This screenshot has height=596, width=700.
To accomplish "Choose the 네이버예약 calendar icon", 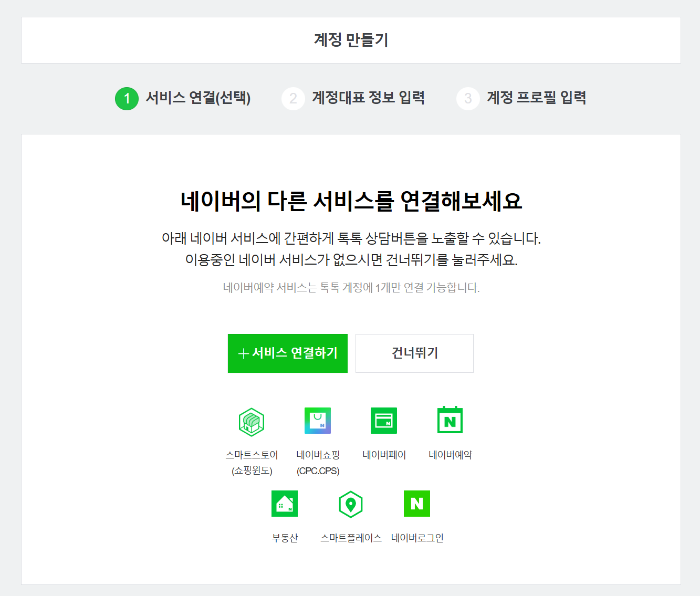I will [450, 420].
